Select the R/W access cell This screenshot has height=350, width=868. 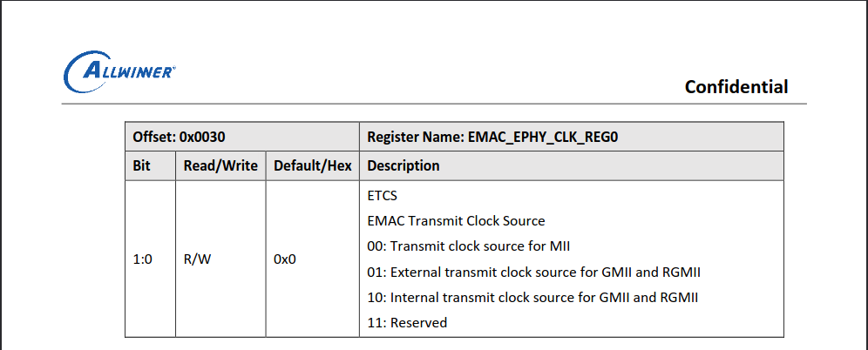pyautogui.click(x=220, y=259)
